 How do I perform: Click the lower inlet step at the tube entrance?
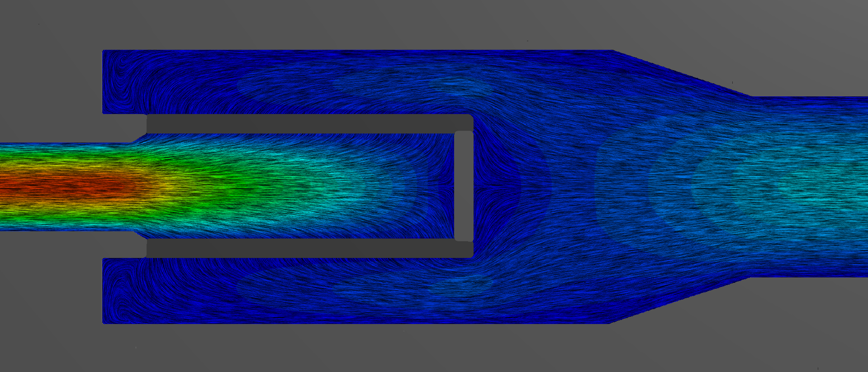click(x=140, y=234)
